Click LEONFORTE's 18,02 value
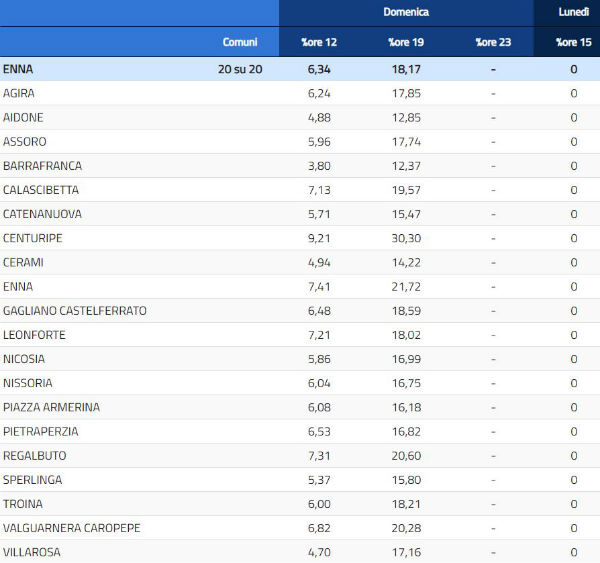This screenshot has height=563, width=600. [x=406, y=335]
